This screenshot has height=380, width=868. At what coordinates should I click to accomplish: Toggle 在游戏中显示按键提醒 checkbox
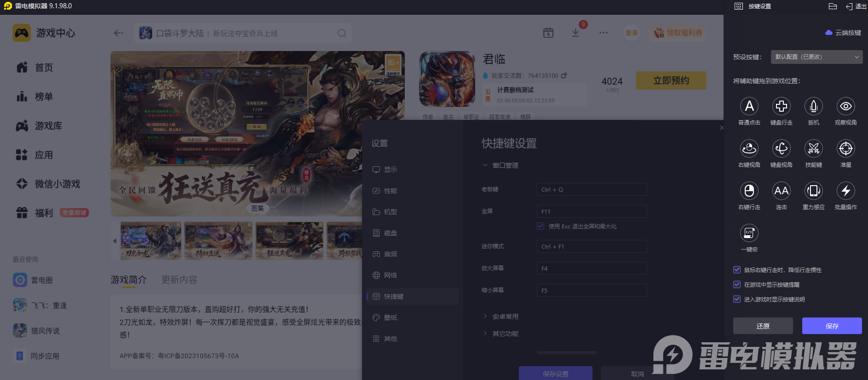[737, 284]
